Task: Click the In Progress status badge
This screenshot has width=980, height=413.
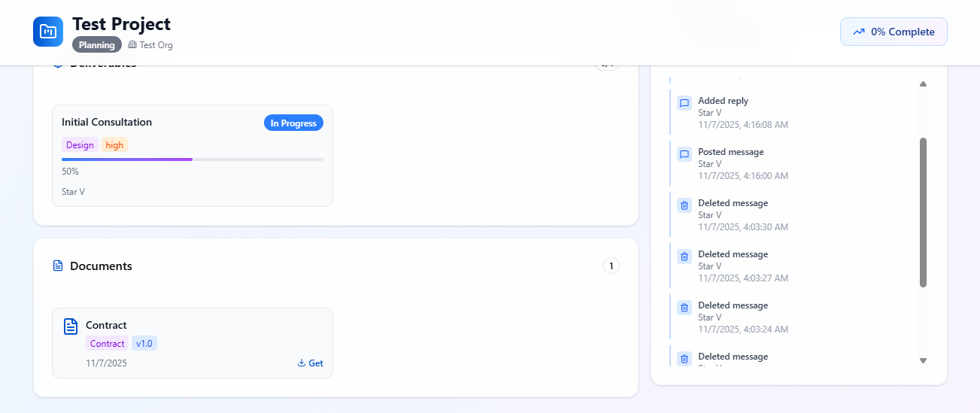Action: pyautogui.click(x=293, y=123)
